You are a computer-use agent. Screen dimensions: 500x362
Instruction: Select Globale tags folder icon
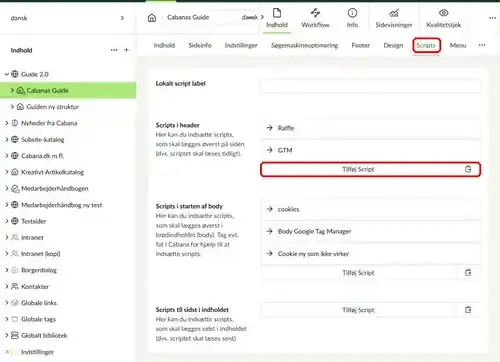point(15,319)
